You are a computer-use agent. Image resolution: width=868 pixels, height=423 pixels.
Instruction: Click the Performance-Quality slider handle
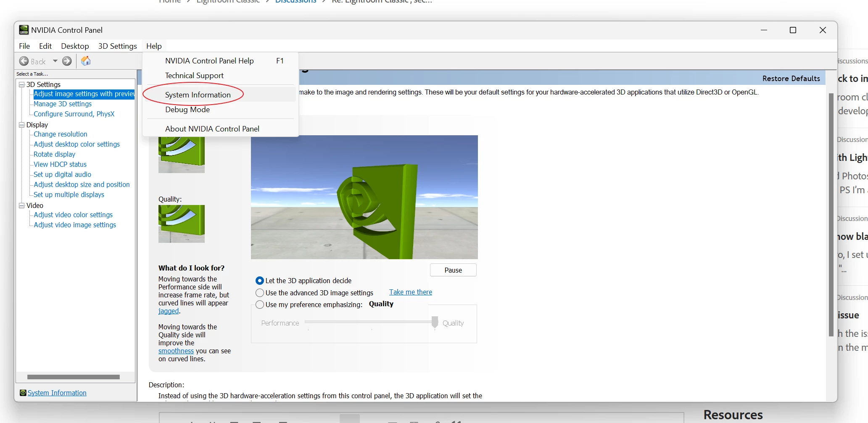click(435, 322)
